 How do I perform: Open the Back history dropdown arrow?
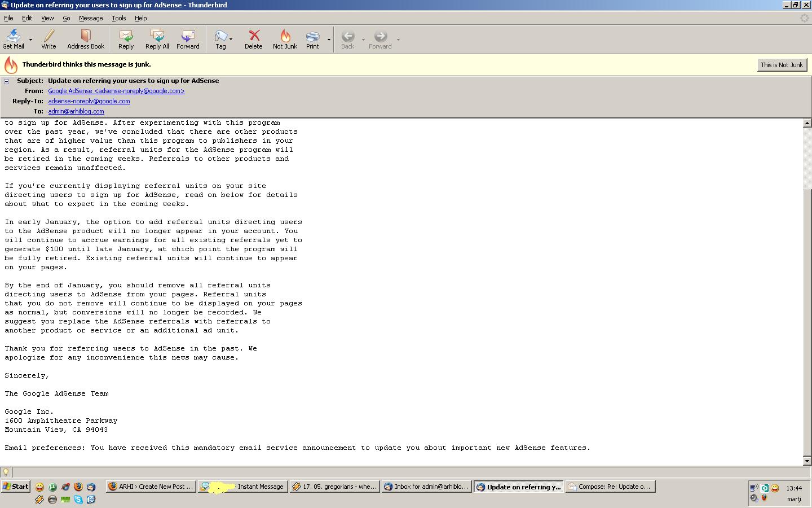pyautogui.click(x=363, y=40)
